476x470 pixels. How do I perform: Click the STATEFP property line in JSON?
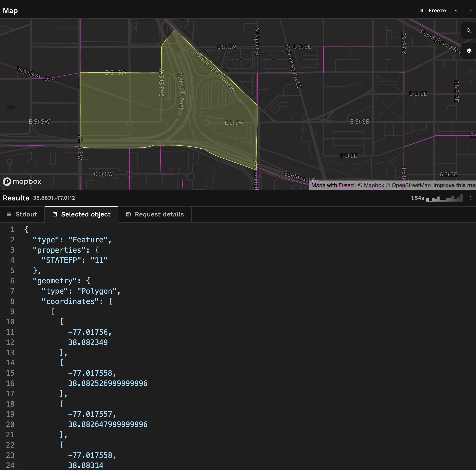tap(74, 260)
